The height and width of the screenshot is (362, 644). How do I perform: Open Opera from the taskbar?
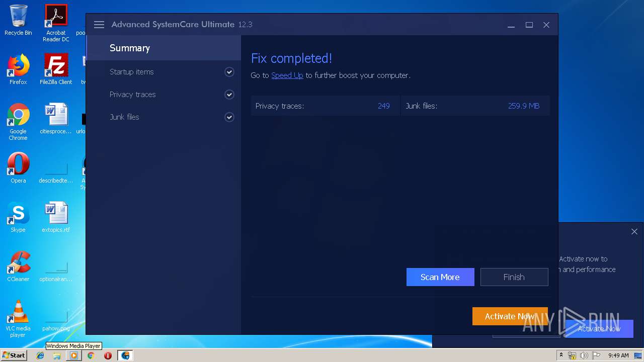[108, 355]
